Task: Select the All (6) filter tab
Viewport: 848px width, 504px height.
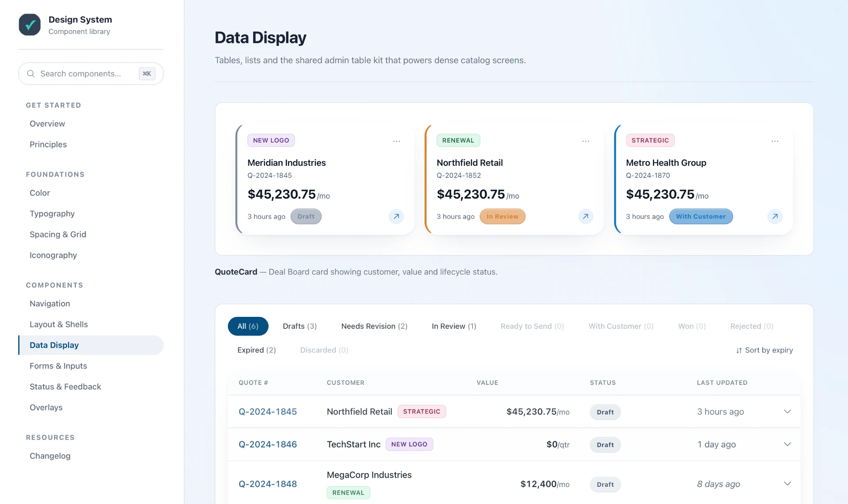Action: pos(248,326)
